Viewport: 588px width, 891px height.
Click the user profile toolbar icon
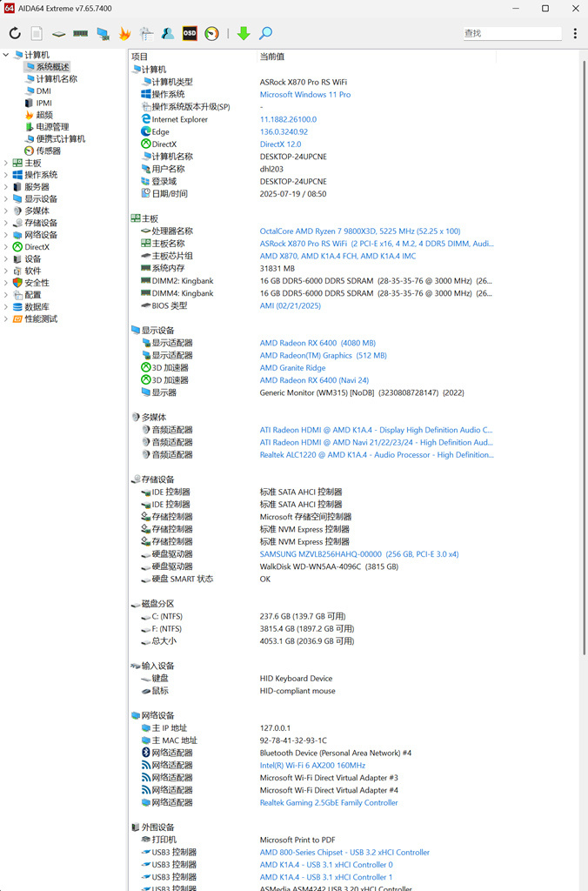(x=167, y=34)
